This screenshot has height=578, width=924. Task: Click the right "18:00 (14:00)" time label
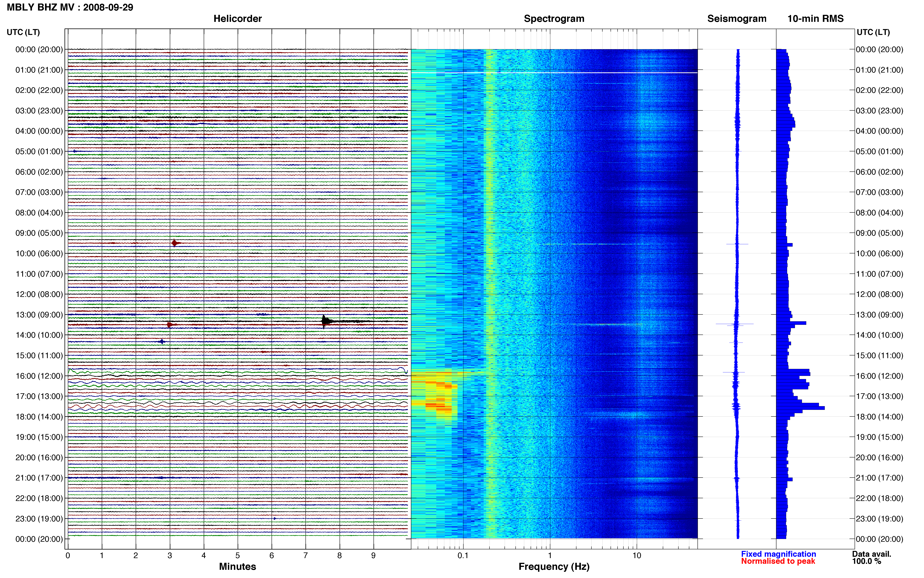879,417
